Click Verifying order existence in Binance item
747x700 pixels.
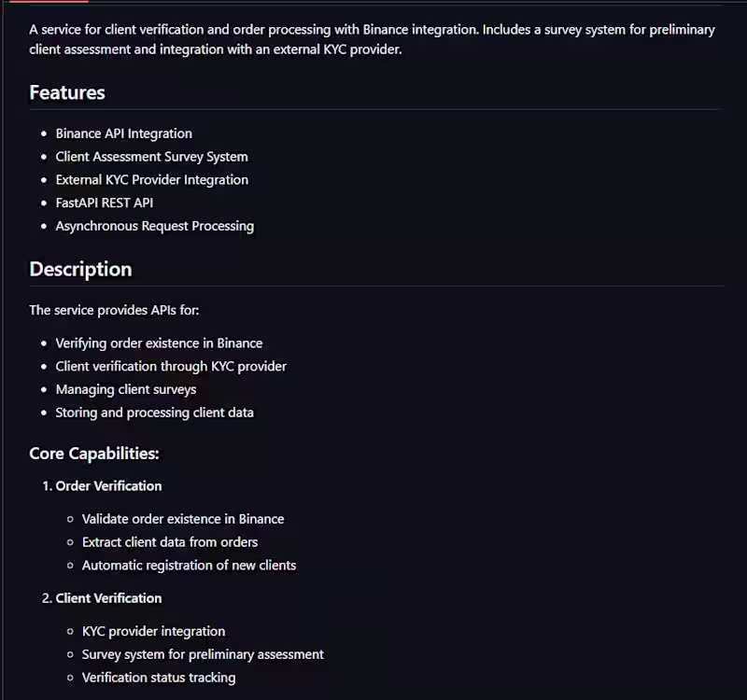click(x=159, y=343)
